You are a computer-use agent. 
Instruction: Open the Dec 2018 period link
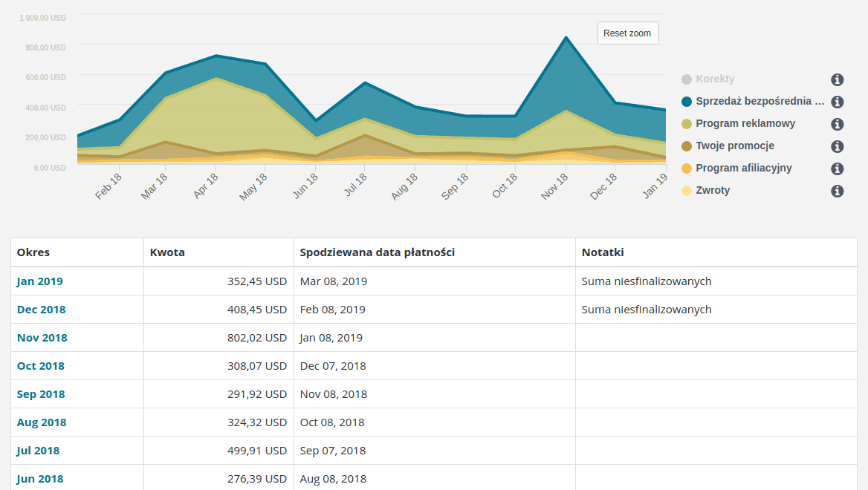(x=42, y=309)
